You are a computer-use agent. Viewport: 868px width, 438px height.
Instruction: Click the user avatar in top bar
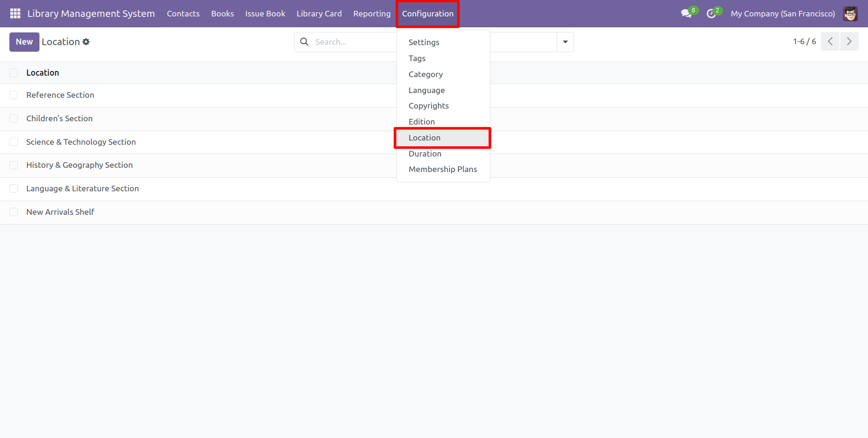point(850,14)
